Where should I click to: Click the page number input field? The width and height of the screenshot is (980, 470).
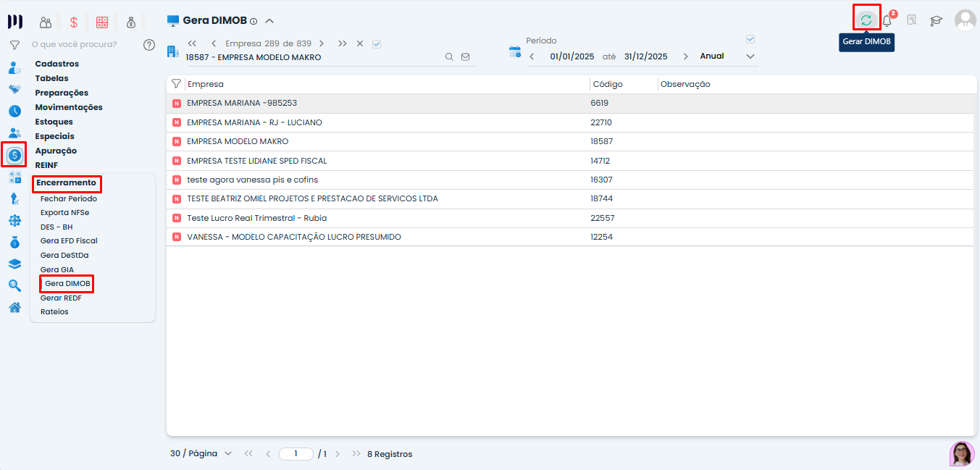[x=296, y=454]
